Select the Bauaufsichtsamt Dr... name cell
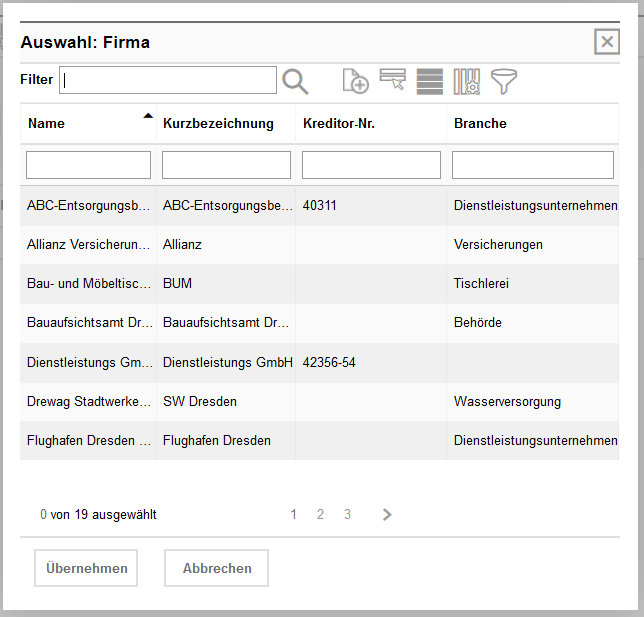The width and height of the screenshot is (644, 617). point(88,322)
